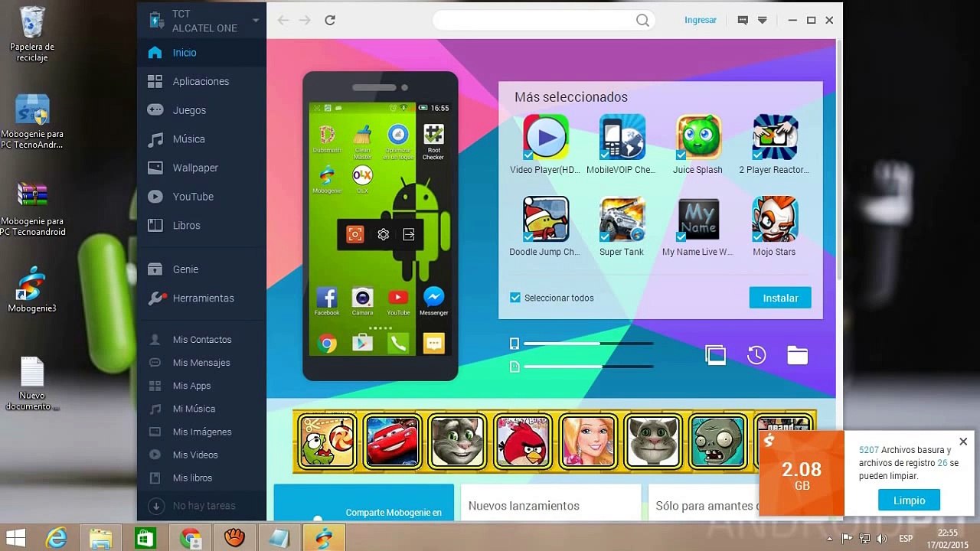
Task: Open Papelera de reciclaje desktop icon
Action: click(32, 34)
